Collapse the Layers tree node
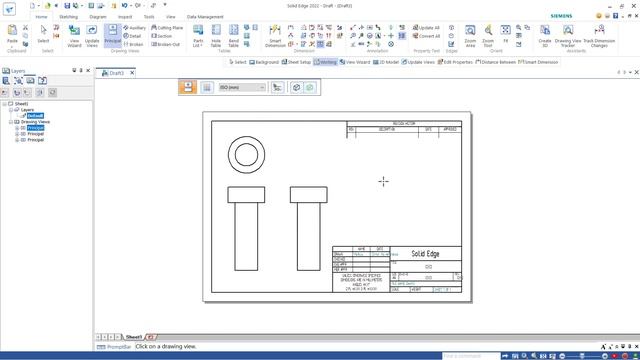The height and width of the screenshot is (360, 640). pos(11,110)
